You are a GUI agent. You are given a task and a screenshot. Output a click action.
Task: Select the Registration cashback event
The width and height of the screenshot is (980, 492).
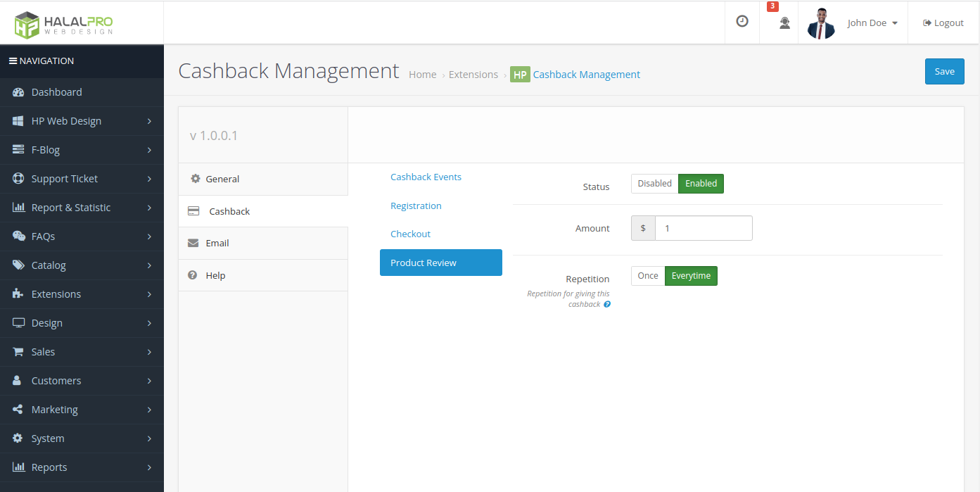[416, 206]
